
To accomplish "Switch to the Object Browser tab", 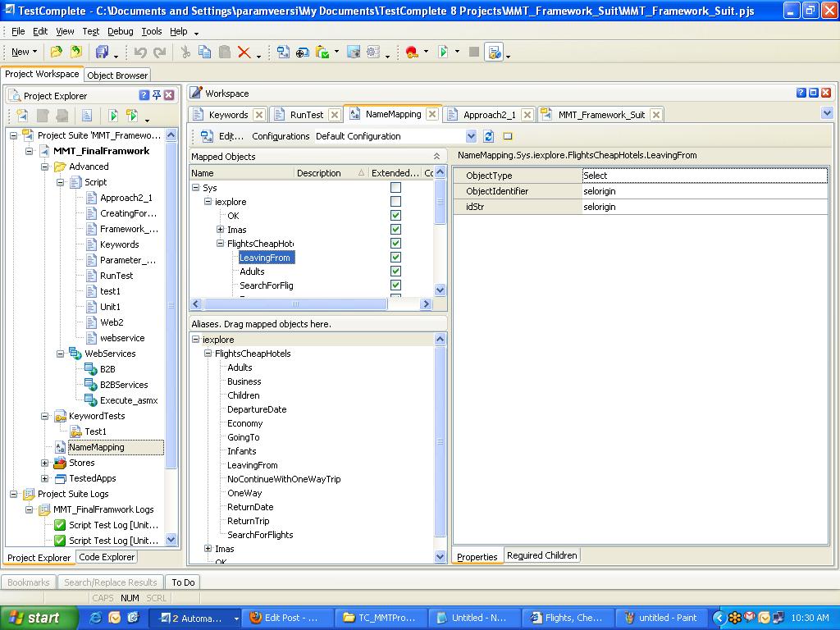I will pos(117,75).
